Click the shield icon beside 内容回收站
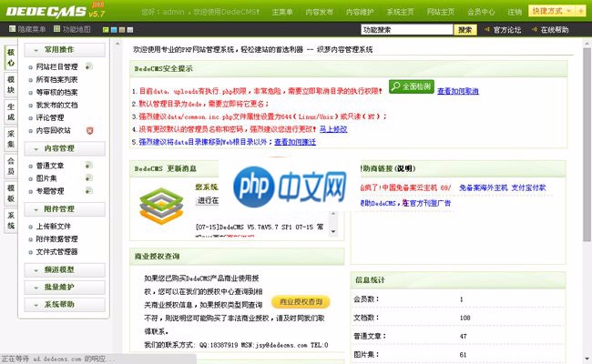 [x=89, y=130]
